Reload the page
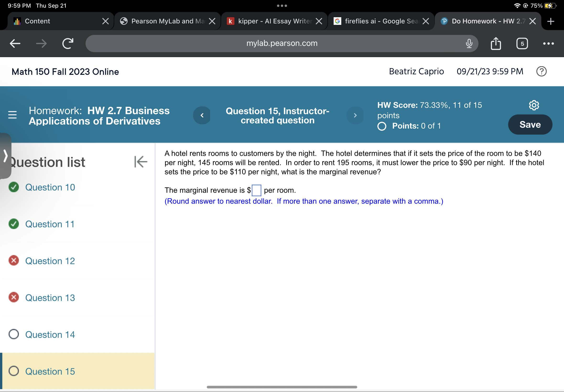Viewport: 564px width, 392px height. [67, 44]
